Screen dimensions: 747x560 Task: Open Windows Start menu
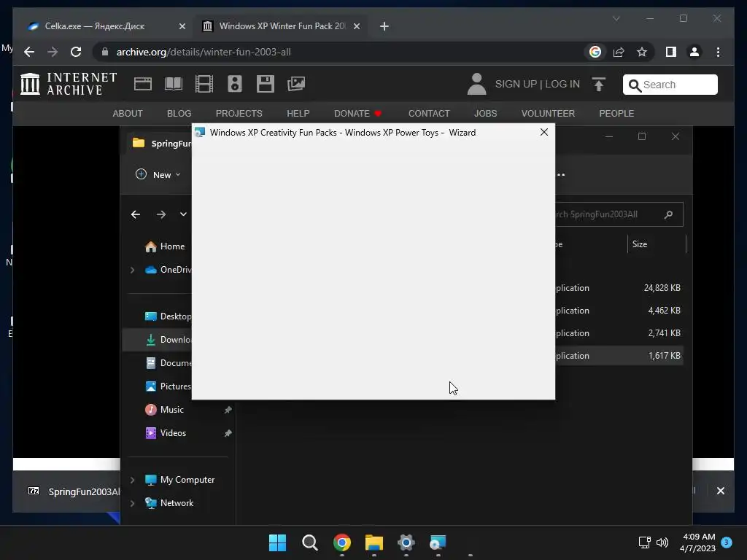[x=278, y=542]
